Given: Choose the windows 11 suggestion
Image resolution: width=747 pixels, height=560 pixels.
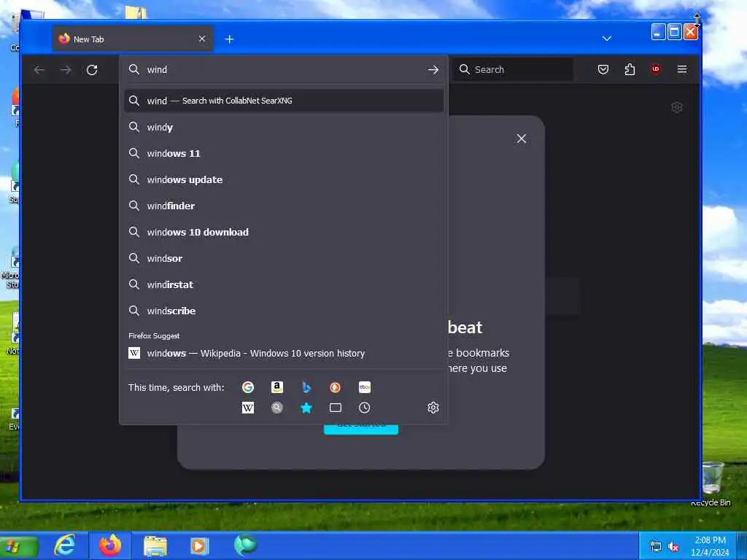Looking at the screenshot, I should (284, 153).
